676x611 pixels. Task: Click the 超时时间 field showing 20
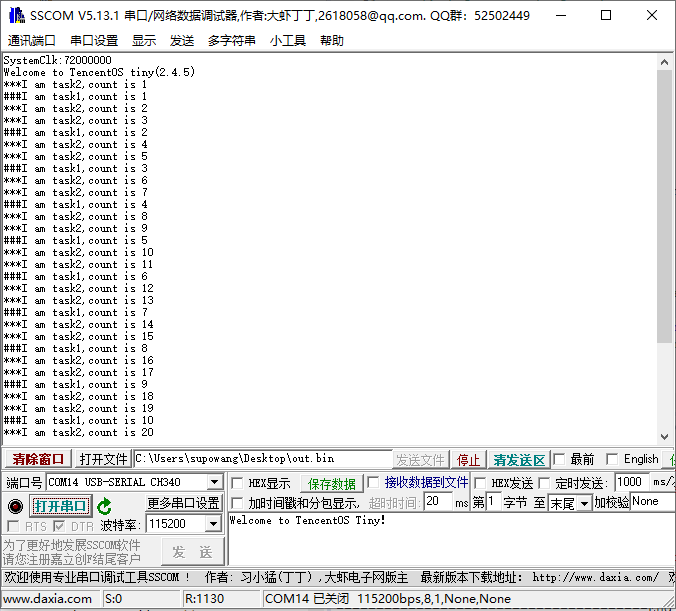coord(438,501)
